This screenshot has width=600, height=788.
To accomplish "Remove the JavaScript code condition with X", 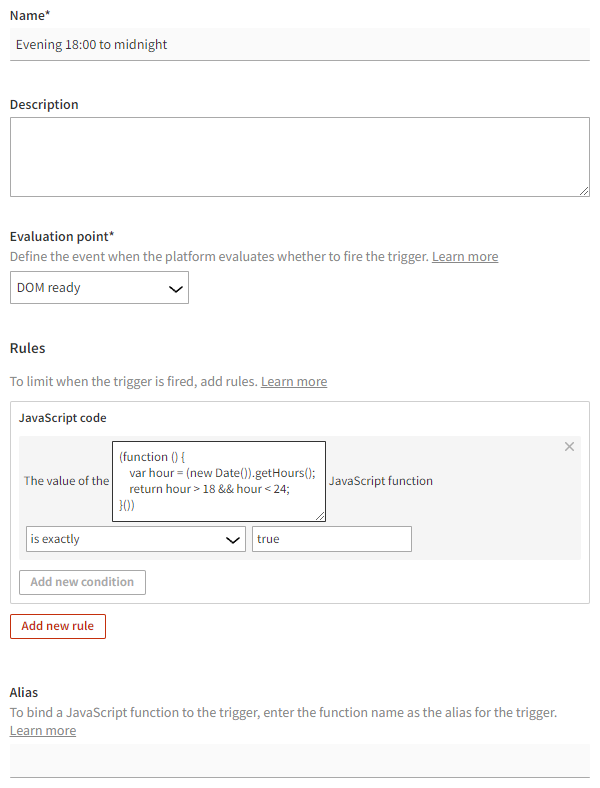I will click(x=570, y=447).
